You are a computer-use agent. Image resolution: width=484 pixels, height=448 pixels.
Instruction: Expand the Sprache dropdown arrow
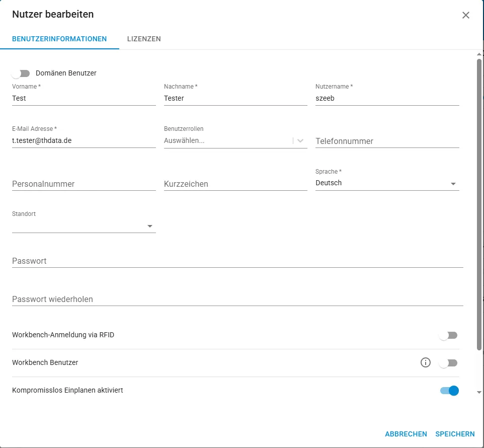pyautogui.click(x=453, y=184)
